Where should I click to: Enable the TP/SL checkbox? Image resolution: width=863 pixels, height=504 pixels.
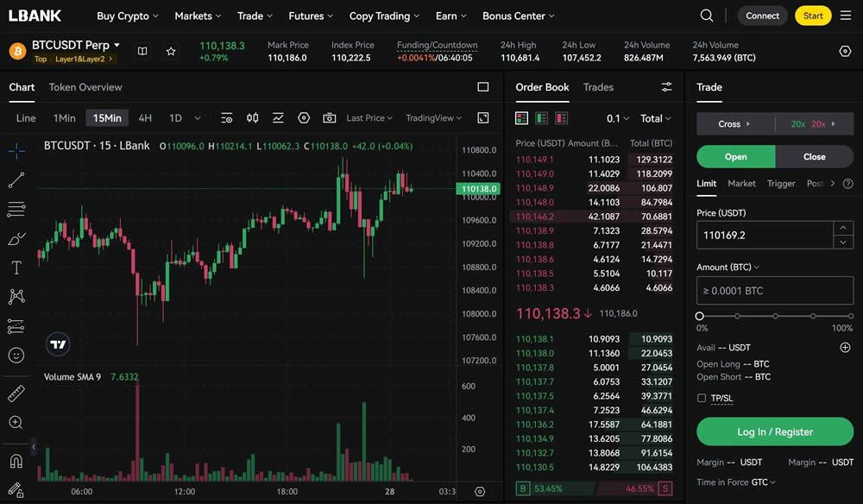click(x=702, y=398)
